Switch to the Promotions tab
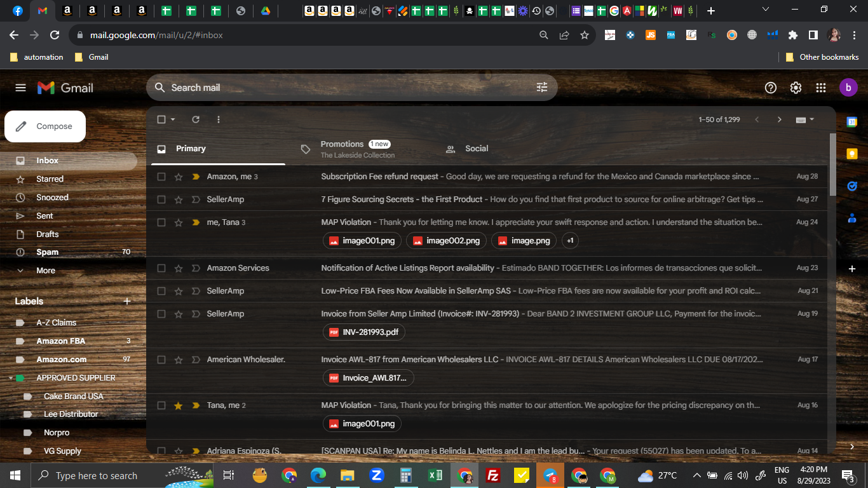Screen dimensions: 868x488 pyautogui.click(x=357, y=149)
